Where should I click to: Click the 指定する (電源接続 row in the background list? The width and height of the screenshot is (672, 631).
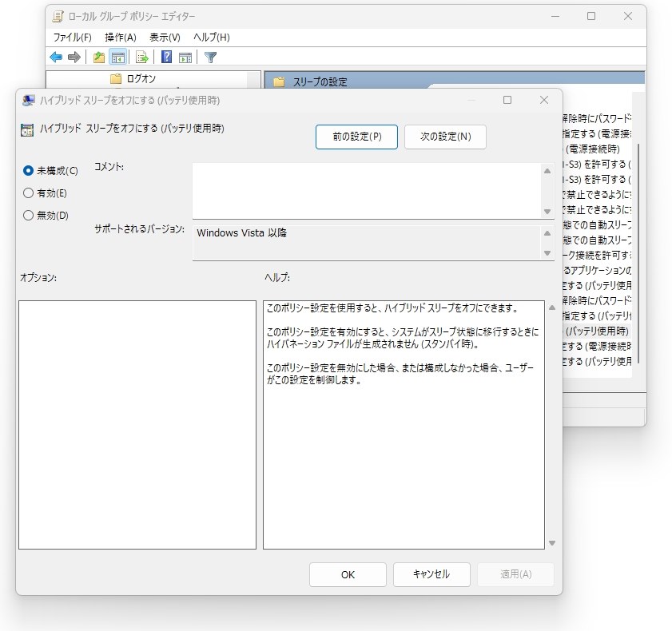597,134
